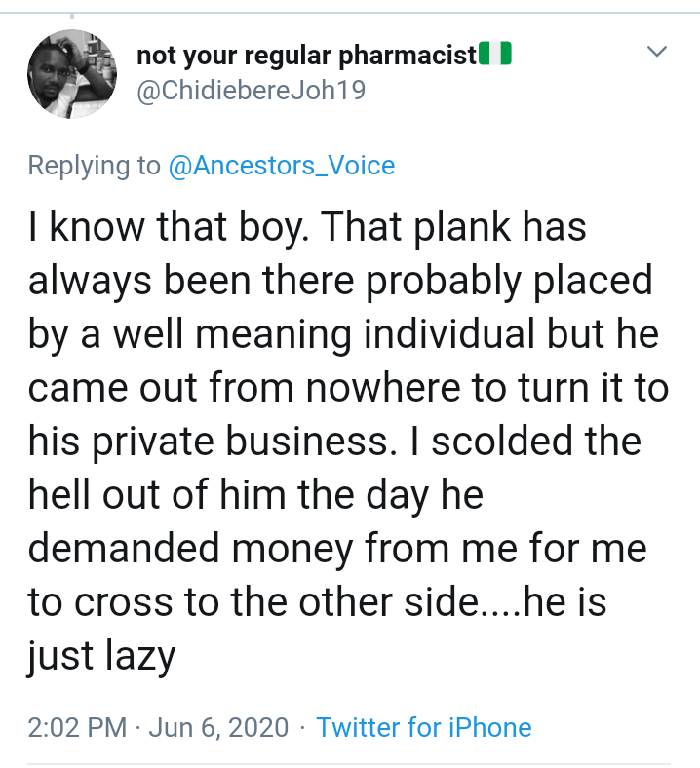Click the words 'demanded money' in the tweet
The height and width of the screenshot is (768, 700).
pyautogui.click(x=189, y=549)
